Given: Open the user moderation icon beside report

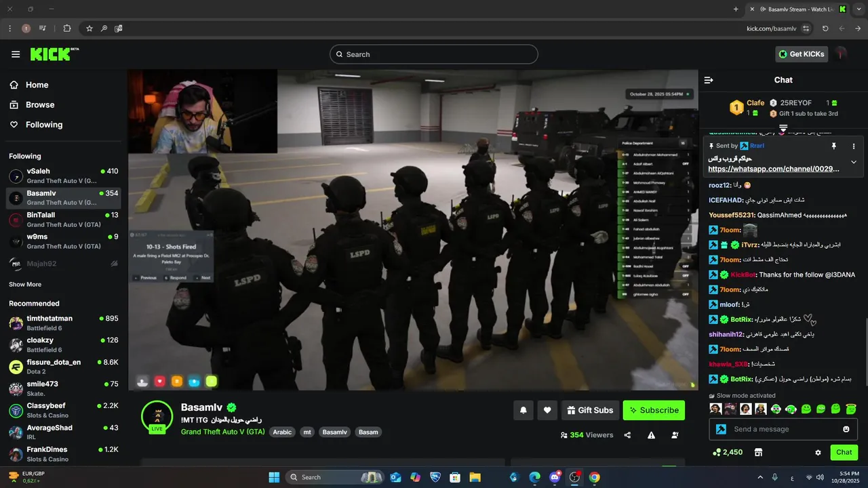Looking at the screenshot, I should tap(675, 435).
